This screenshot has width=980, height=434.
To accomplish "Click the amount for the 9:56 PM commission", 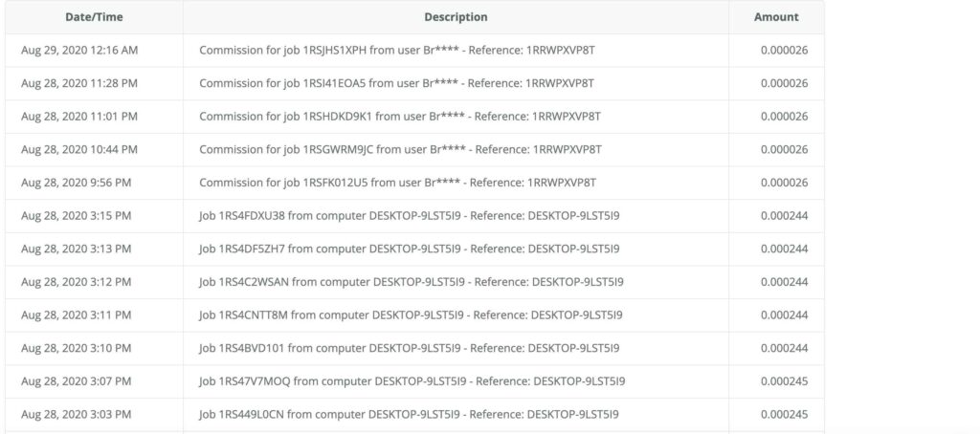I will coord(785,183).
